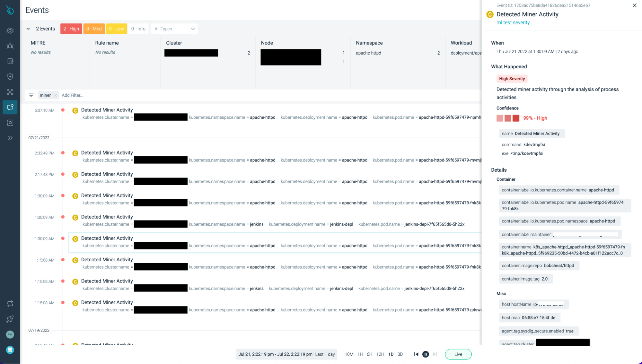Open the Policies list icon in sidebar
642x364 pixels.
[10, 61]
